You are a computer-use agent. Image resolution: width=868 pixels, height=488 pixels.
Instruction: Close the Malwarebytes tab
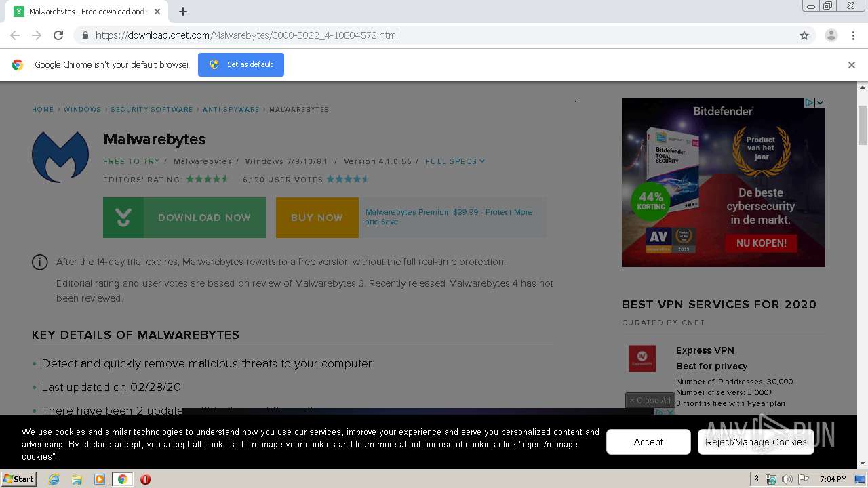157,12
